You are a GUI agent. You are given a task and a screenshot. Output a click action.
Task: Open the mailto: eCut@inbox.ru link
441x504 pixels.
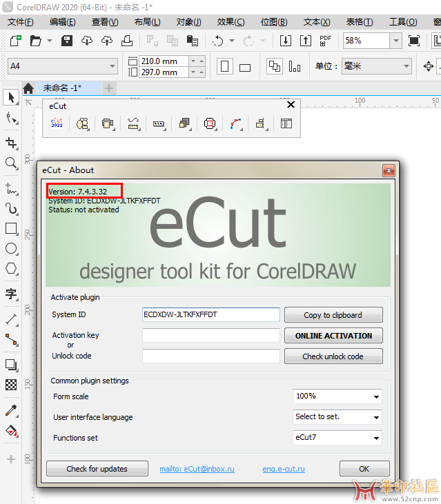point(197,469)
